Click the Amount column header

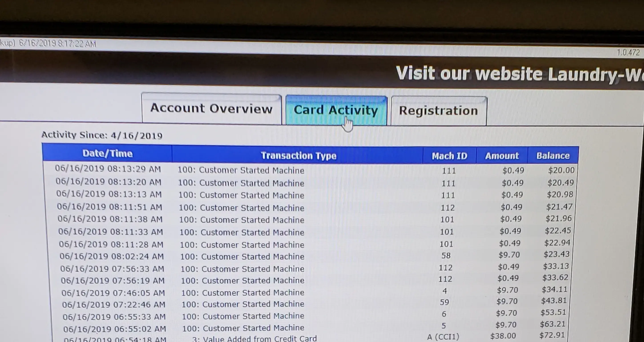(502, 156)
